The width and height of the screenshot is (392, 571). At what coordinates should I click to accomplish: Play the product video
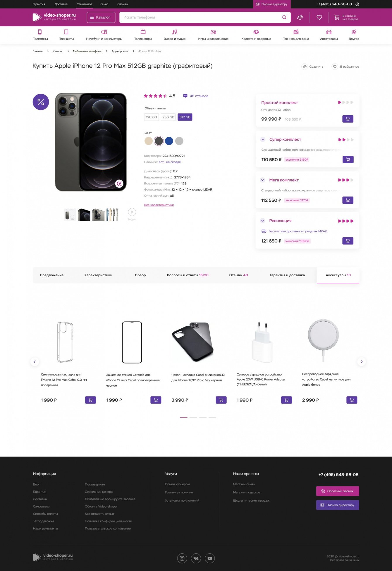[132, 212]
